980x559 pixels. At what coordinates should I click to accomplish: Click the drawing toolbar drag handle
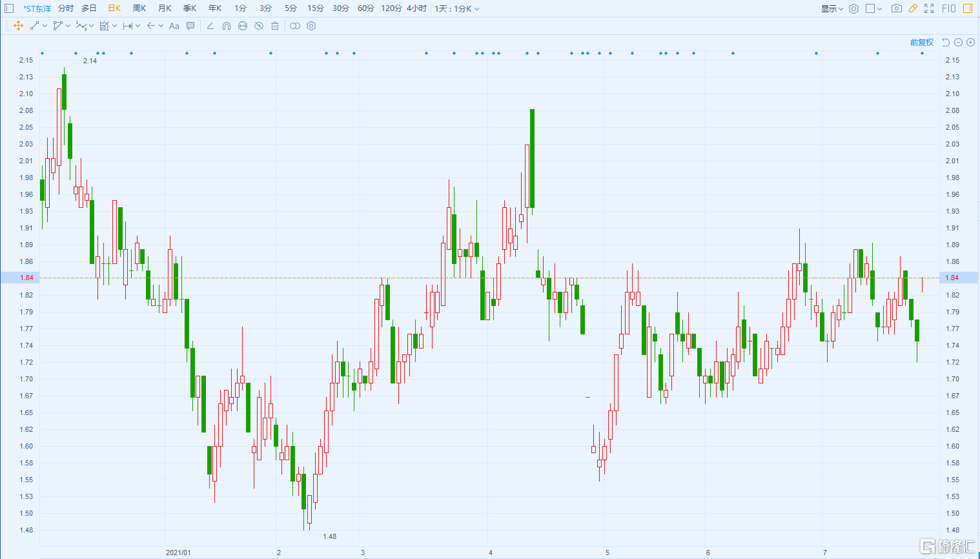coord(6,26)
